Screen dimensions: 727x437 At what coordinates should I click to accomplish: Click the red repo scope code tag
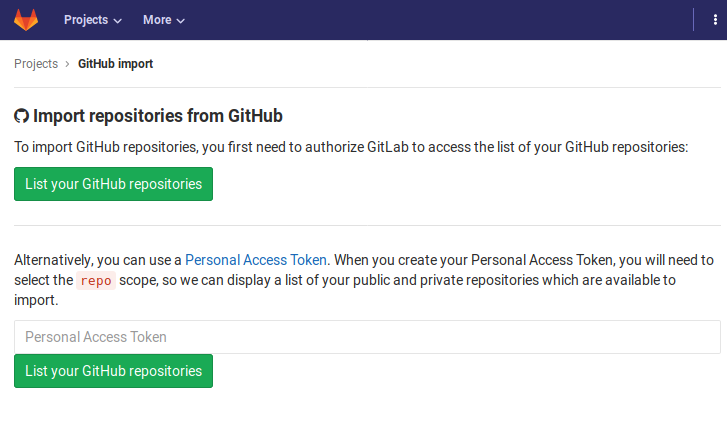pyautogui.click(x=96, y=280)
